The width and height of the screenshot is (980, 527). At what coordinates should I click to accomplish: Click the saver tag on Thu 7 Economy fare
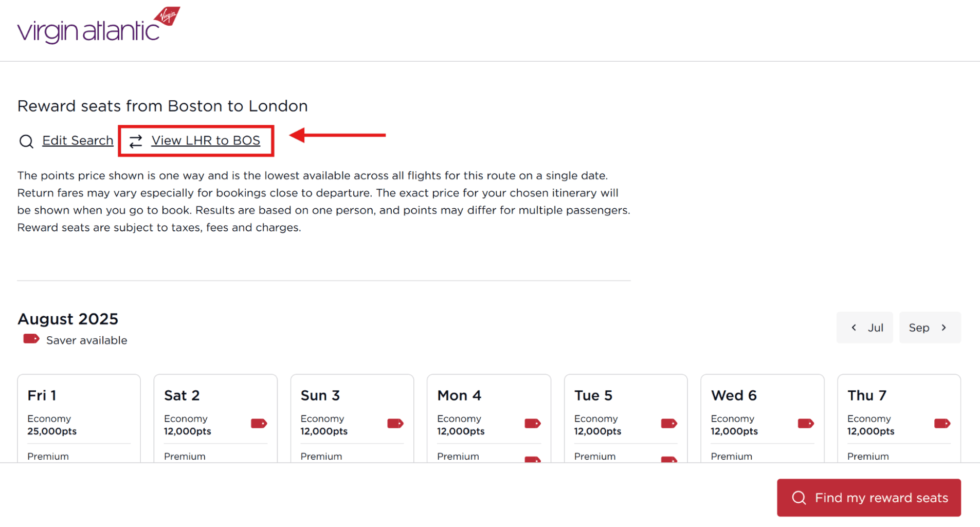click(942, 423)
